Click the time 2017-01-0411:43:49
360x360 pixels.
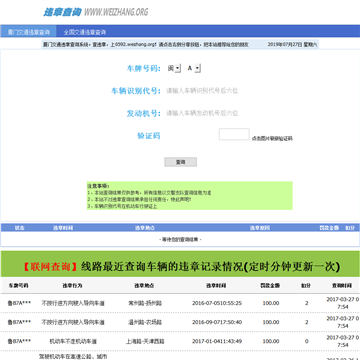point(217,341)
